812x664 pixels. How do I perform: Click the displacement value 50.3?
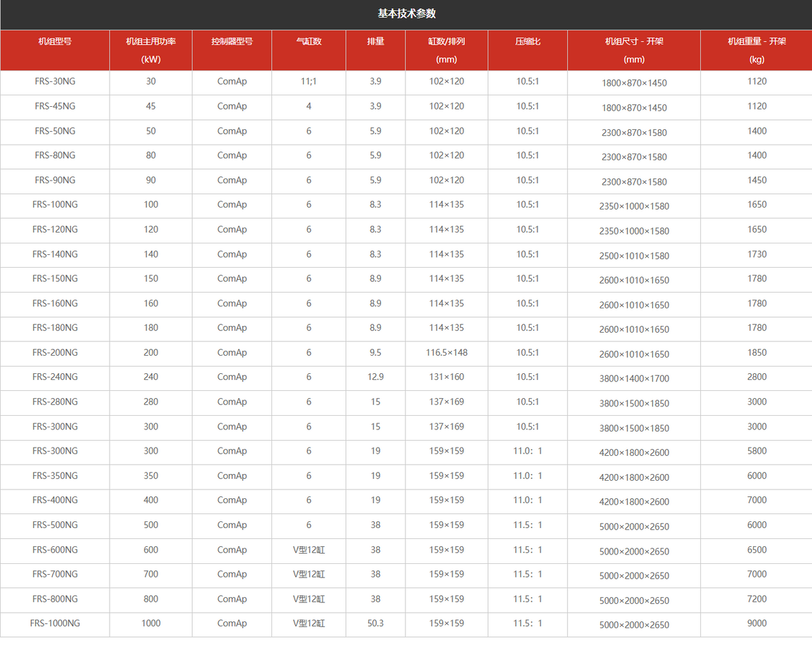(376, 623)
